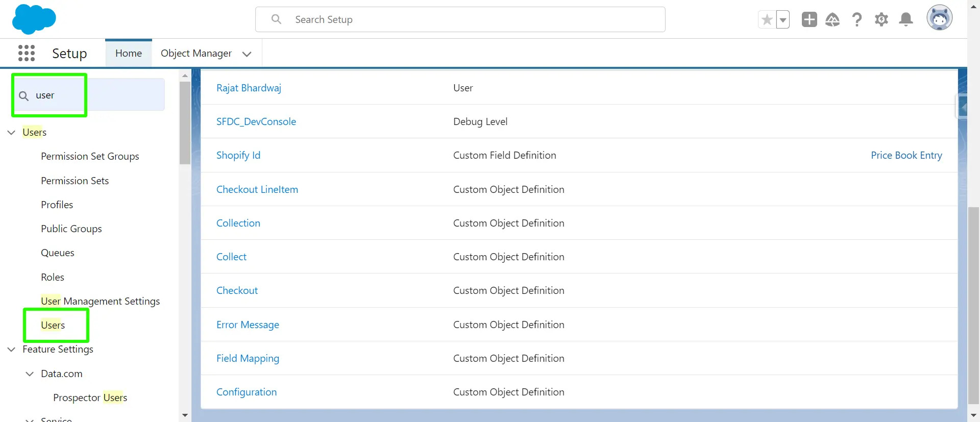The height and width of the screenshot is (422, 980).
Task: Open the Rajat Bhardwaj user link
Action: coord(249,88)
